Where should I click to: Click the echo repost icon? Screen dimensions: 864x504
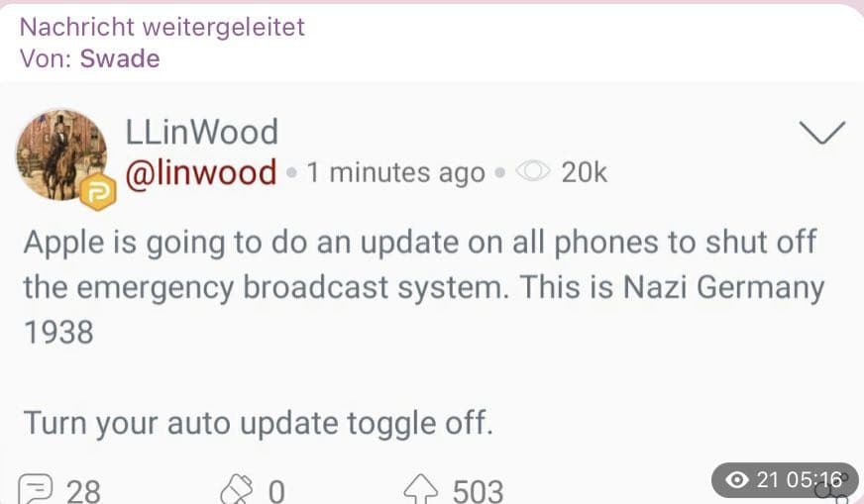click(x=237, y=488)
